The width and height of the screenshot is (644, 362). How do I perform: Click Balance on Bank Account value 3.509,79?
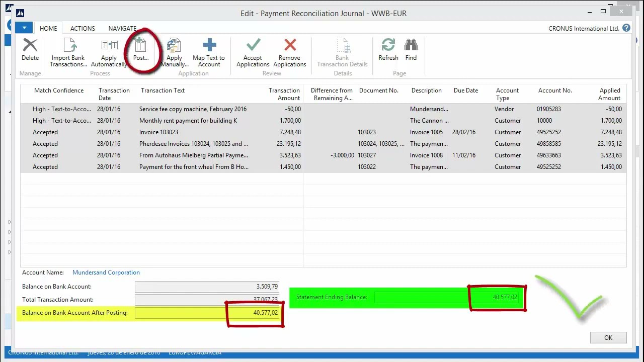coord(207,287)
